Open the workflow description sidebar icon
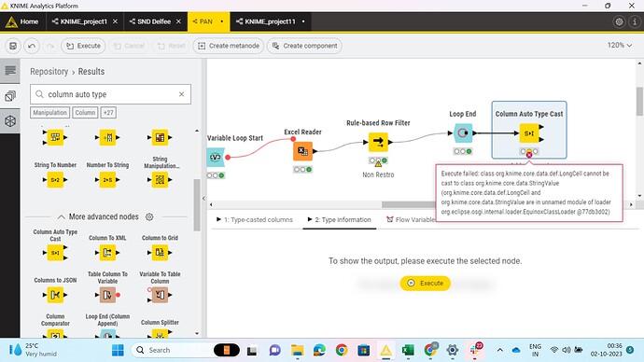Image resolution: width=644 pixels, height=362 pixels. click(10, 70)
